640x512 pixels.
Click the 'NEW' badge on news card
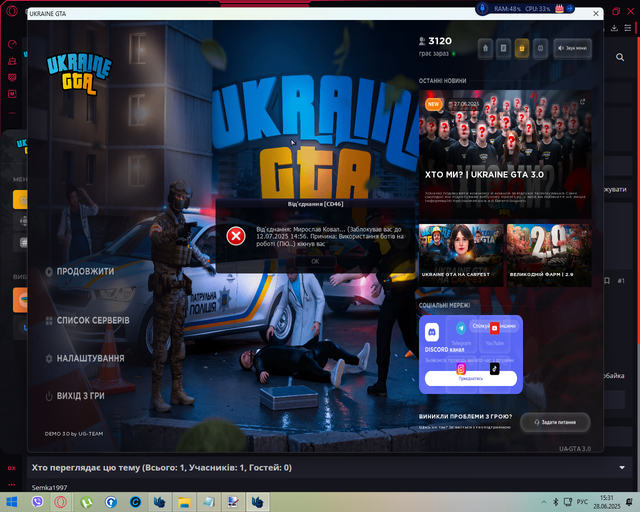click(433, 104)
